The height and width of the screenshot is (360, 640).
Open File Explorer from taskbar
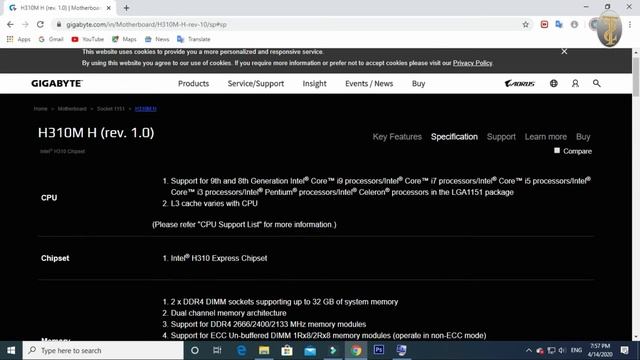[264, 350]
